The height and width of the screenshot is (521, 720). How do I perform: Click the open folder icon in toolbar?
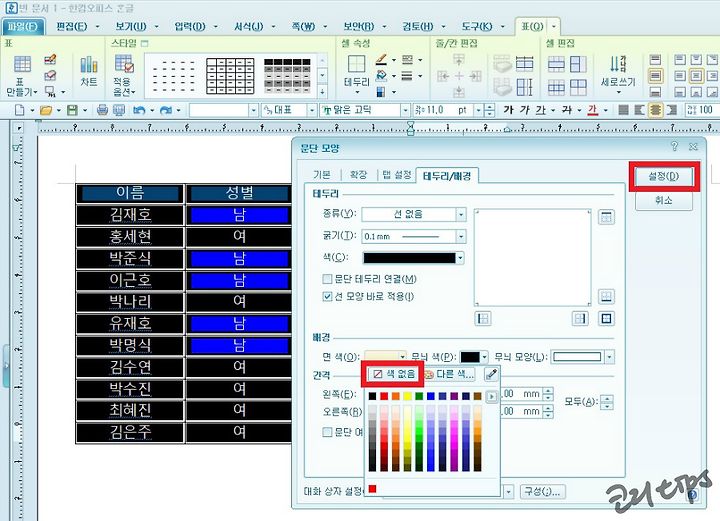[x=45, y=110]
